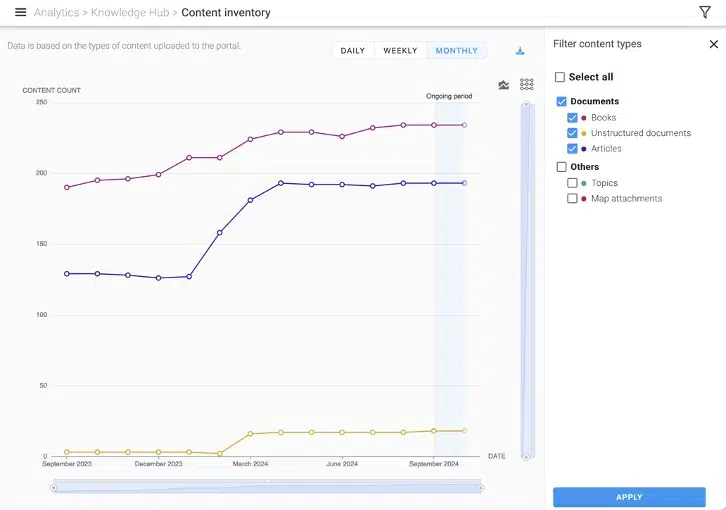Uncheck the Books checkbox
The height and width of the screenshot is (510, 726).
point(572,118)
